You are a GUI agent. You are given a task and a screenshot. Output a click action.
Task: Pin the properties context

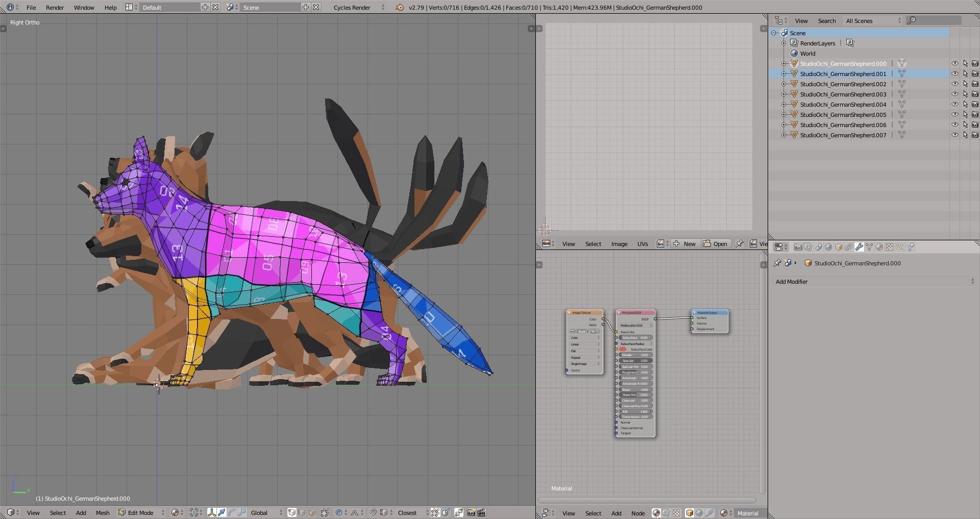click(777, 263)
